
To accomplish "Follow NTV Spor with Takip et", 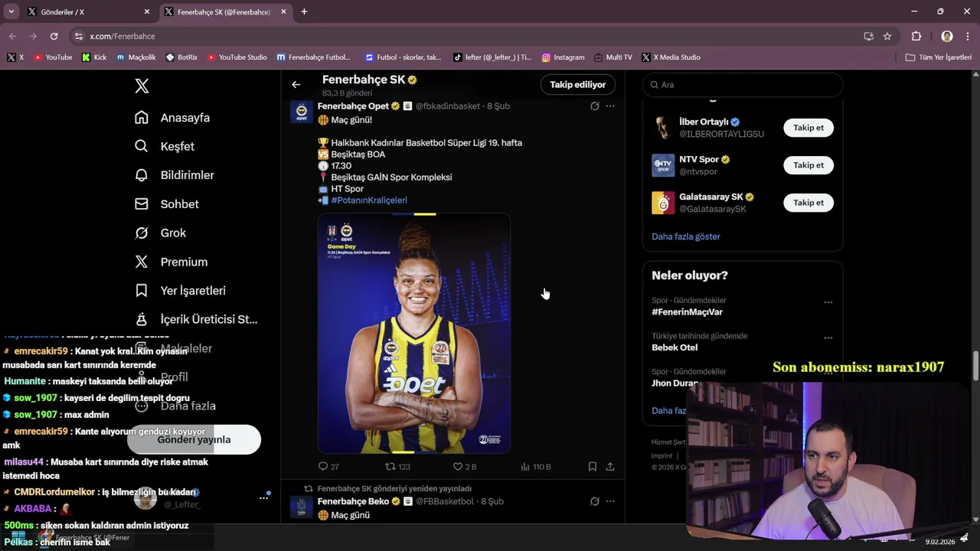I will (x=808, y=165).
